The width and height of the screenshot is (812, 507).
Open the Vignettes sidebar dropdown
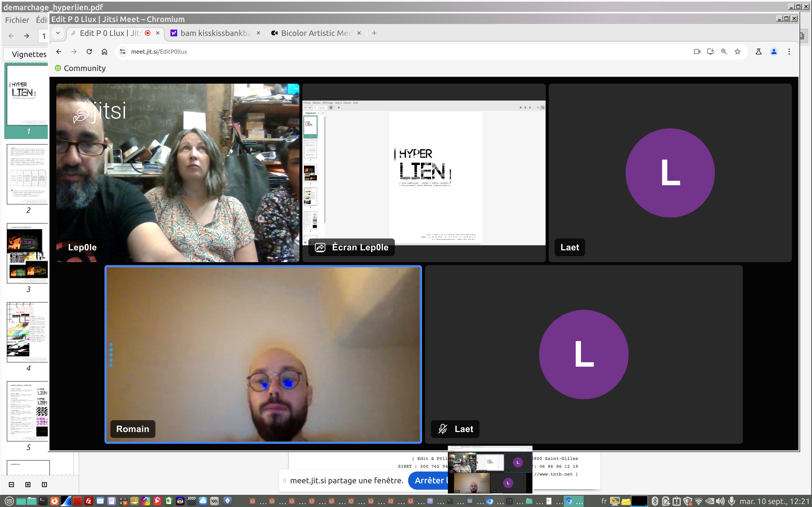coord(29,54)
